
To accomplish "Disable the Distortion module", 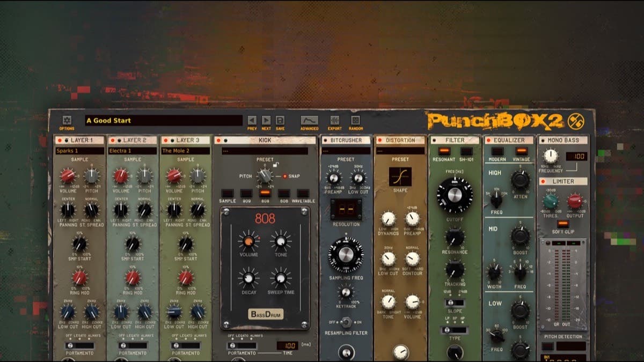I will pos(379,141).
